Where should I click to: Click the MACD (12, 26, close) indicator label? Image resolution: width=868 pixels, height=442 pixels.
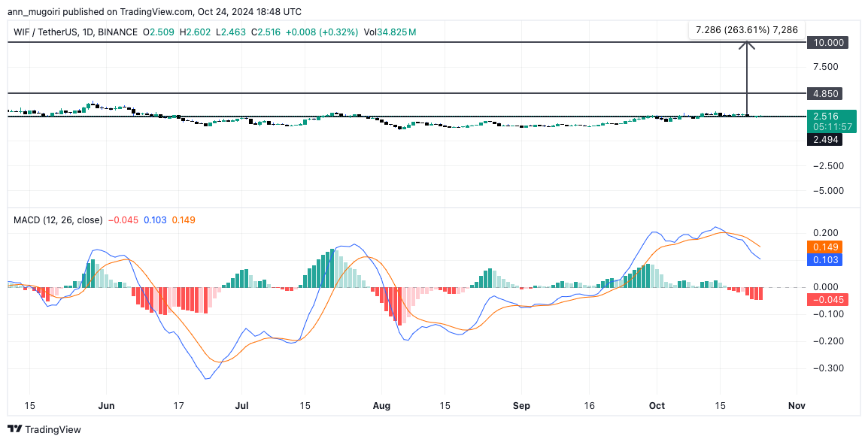(57, 219)
